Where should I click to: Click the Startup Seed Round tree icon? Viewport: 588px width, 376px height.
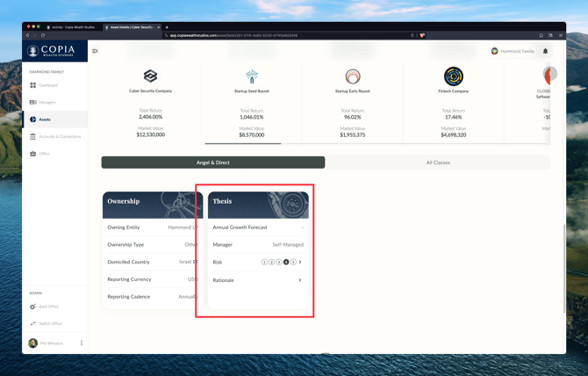(x=252, y=76)
